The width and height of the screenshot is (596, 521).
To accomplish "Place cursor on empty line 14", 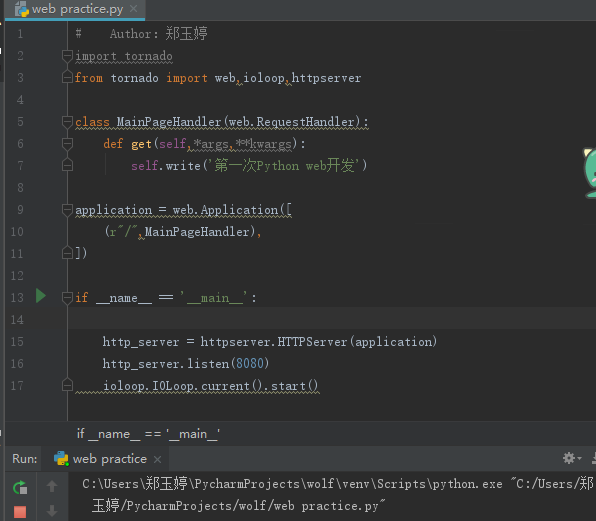I will tap(332, 318).
